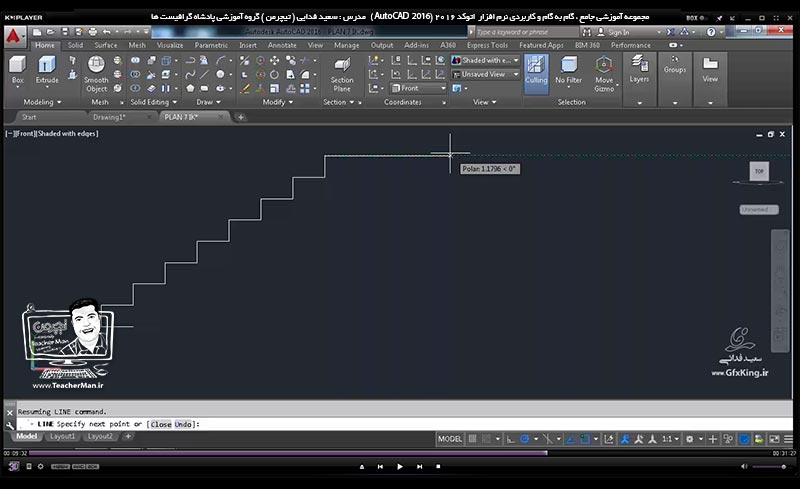The image size is (800, 489).
Task: Toggle MODEL space in status bar
Action: 450,439
